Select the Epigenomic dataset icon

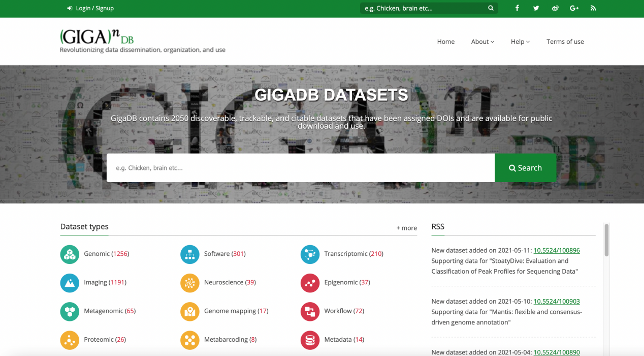[x=310, y=282]
